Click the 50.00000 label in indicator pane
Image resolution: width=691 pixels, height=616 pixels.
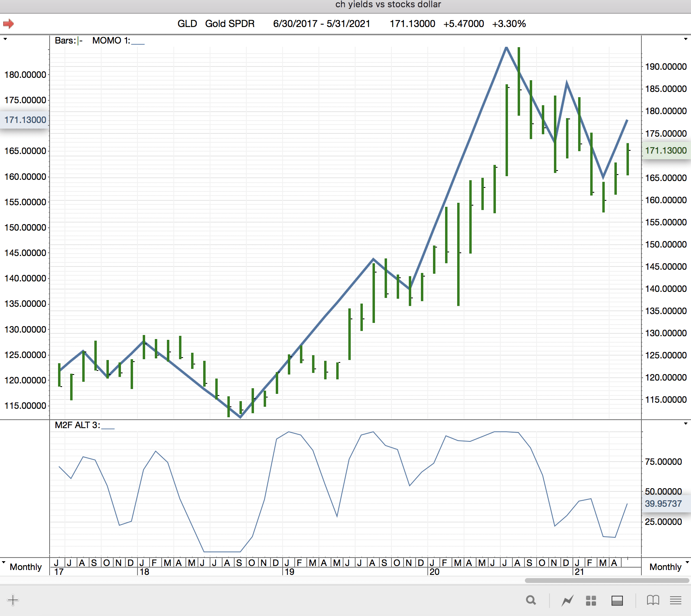664,491
